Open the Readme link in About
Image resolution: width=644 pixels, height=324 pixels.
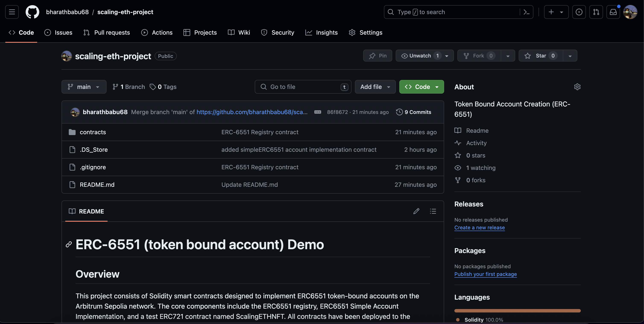coord(471,131)
